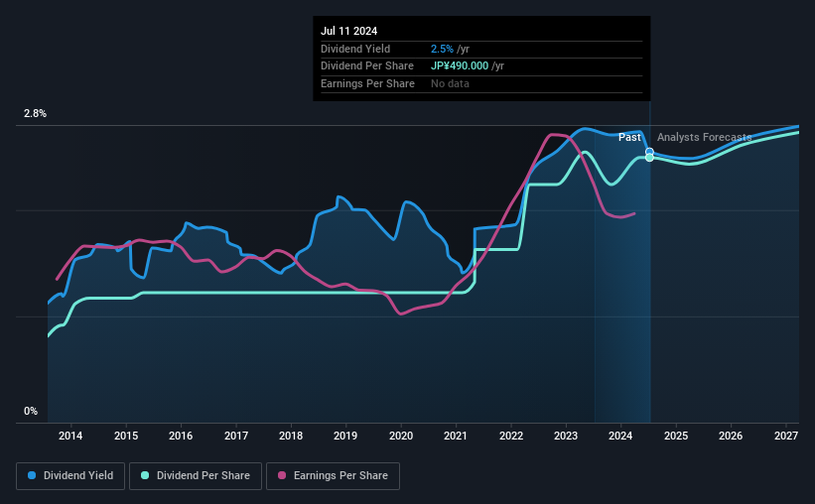Toggle the Dividend Yield legend button

70,476
